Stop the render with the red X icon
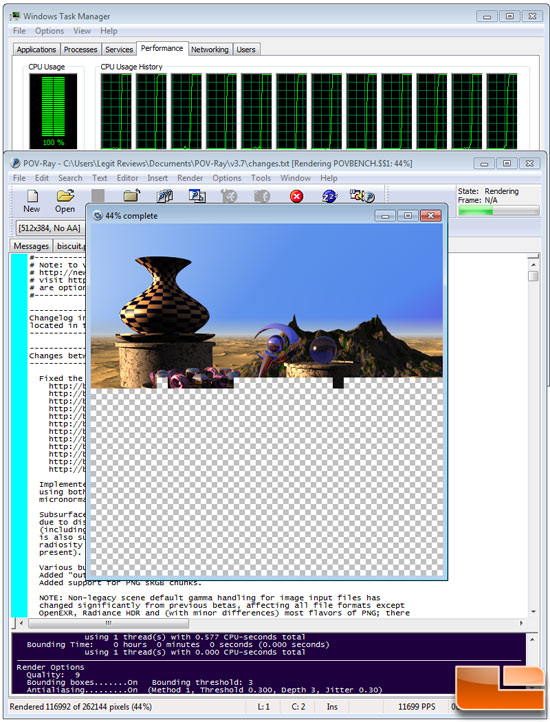The width and height of the screenshot is (550, 722). [x=296, y=197]
